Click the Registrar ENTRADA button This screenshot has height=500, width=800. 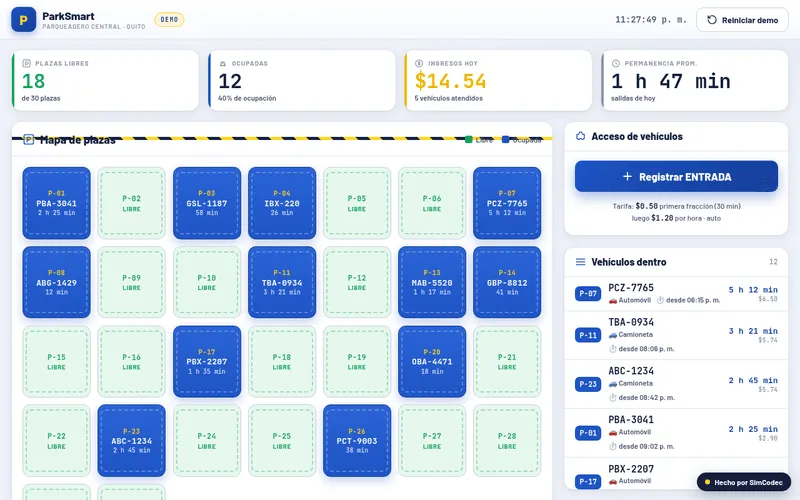676,177
